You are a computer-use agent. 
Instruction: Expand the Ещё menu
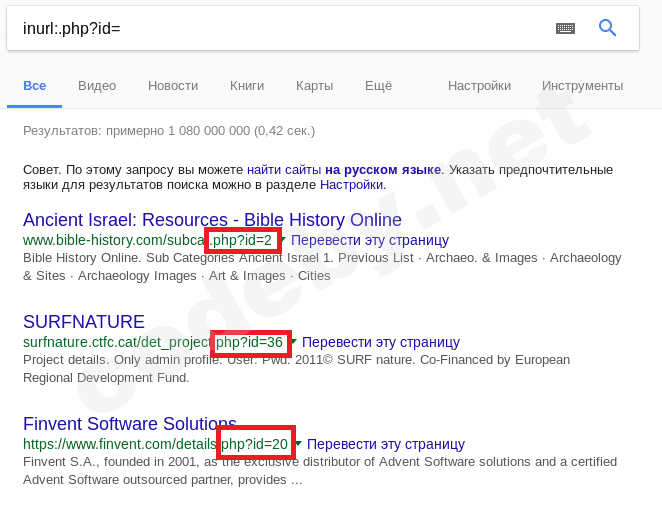pos(378,86)
